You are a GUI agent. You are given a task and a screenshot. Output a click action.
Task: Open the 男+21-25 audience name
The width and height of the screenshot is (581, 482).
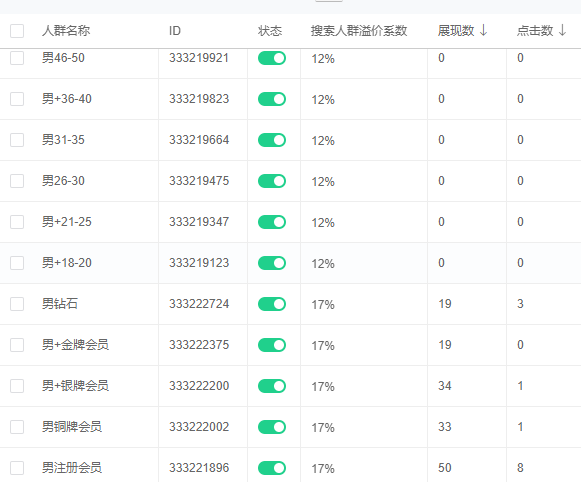click(67, 222)
